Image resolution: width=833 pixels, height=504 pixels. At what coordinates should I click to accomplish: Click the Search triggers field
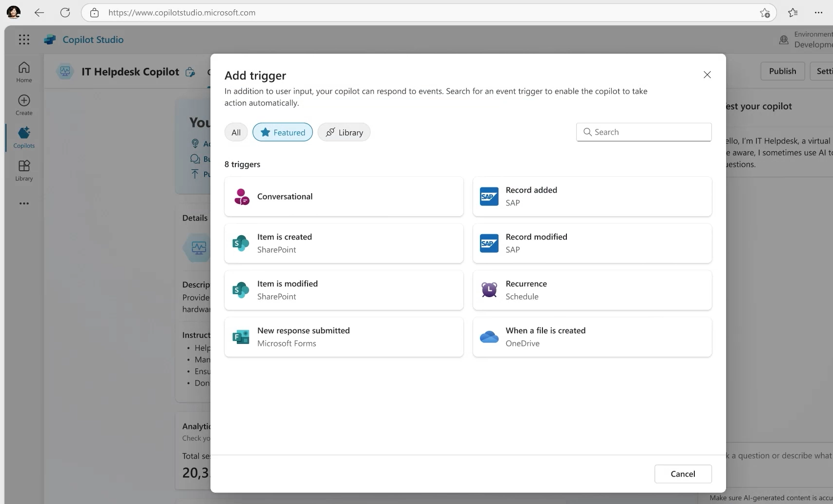tap(644, 132)
